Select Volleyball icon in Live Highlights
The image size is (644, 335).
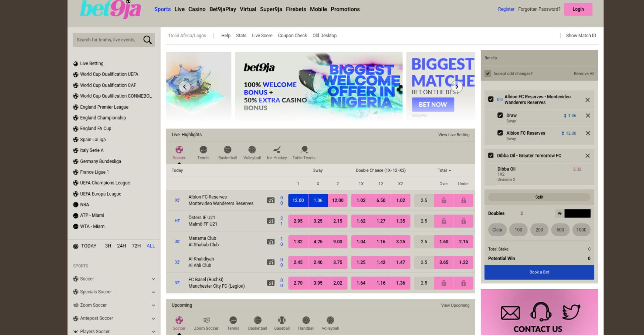[x=252, y=150]
